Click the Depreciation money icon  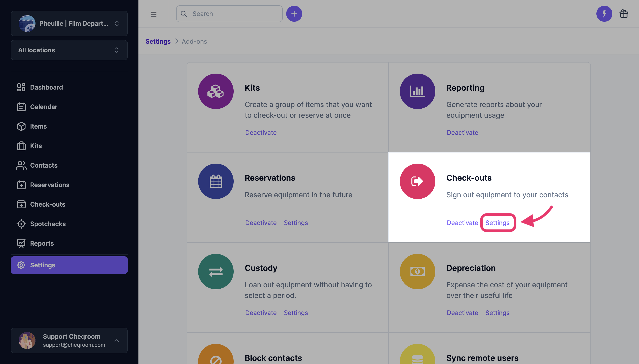(417, 272)
